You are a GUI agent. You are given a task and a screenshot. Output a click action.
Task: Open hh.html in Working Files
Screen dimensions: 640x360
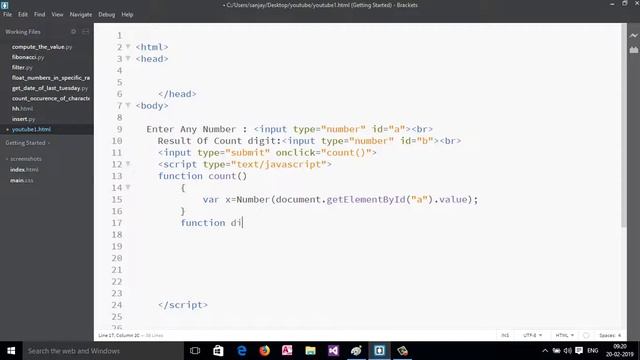(x=22, y=109)
